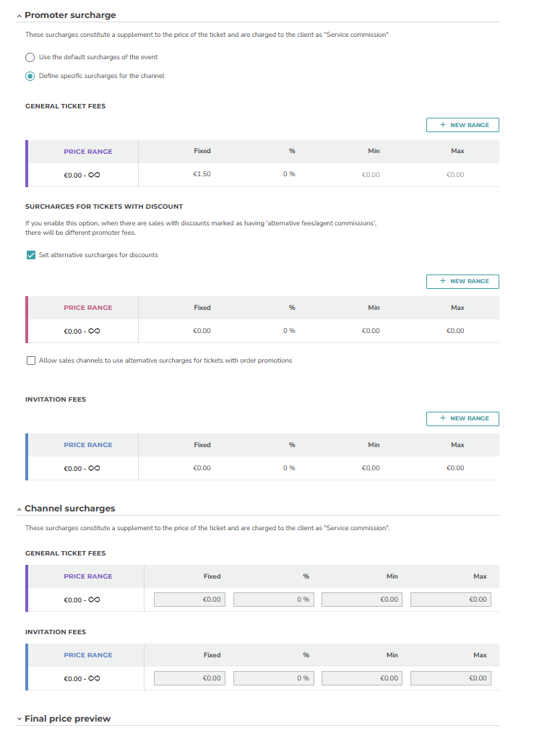Enable alternative surcharges for order promotions checkbox
Screen dimensions: 560x744
pos(31,360)
